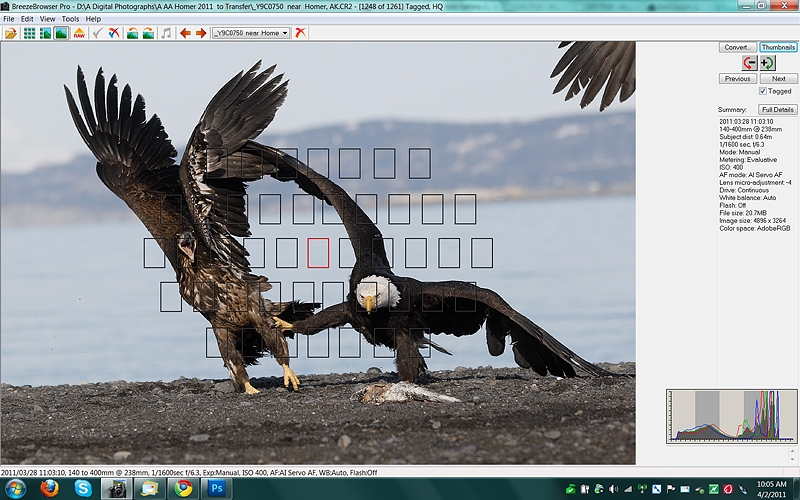Select thumbnails-with-preview view icon
Screen dimensions: 800x500
point(45,33)
